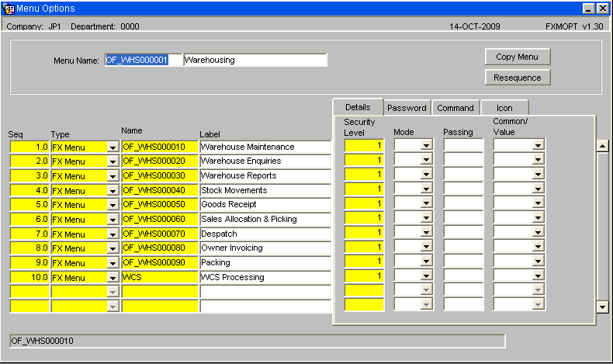Click the Seq 5.0 cell
Viewport: 613px width, 364px height.
tap(29, 204)
